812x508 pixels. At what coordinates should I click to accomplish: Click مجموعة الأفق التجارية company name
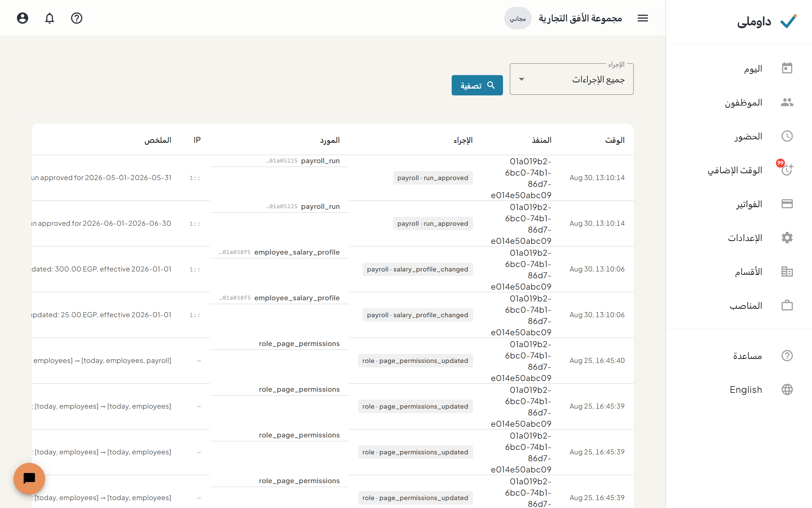coord(580,18)
